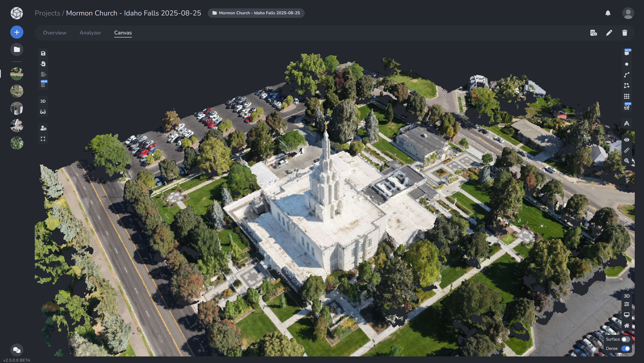Click the glasses stereo view icon
The width and height of the screenshot is (644, 363).
[43, 112]
